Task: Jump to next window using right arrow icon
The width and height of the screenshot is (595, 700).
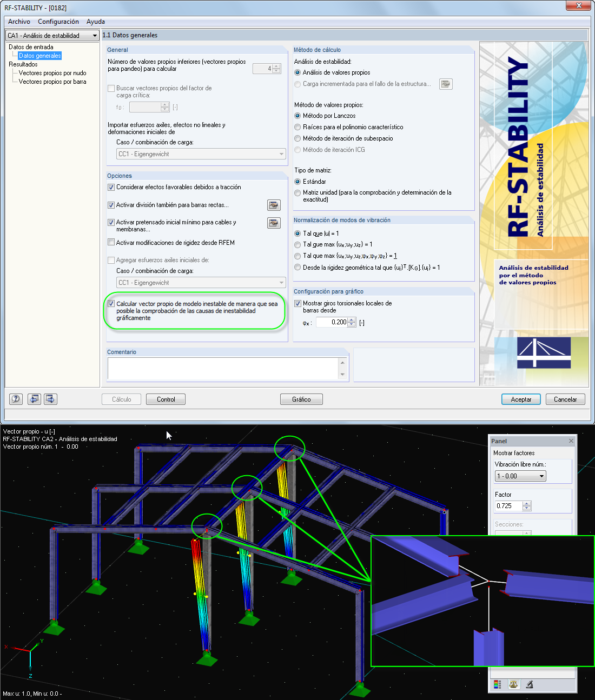Action: [50, 399]
